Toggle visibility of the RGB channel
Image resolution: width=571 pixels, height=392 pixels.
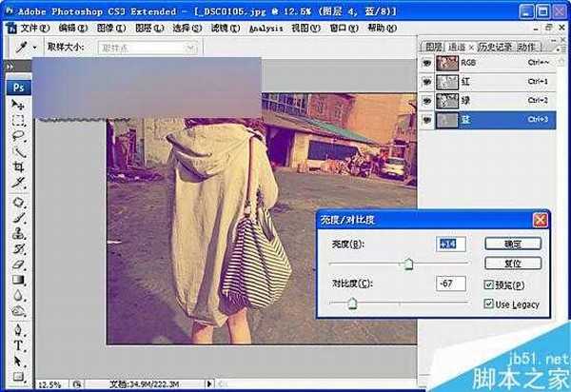(426, 64)
